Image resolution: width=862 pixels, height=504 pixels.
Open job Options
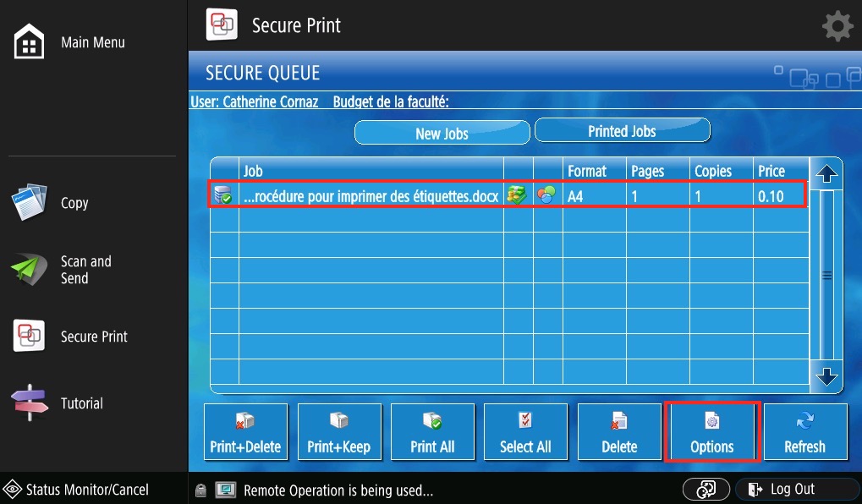point(711,432)
